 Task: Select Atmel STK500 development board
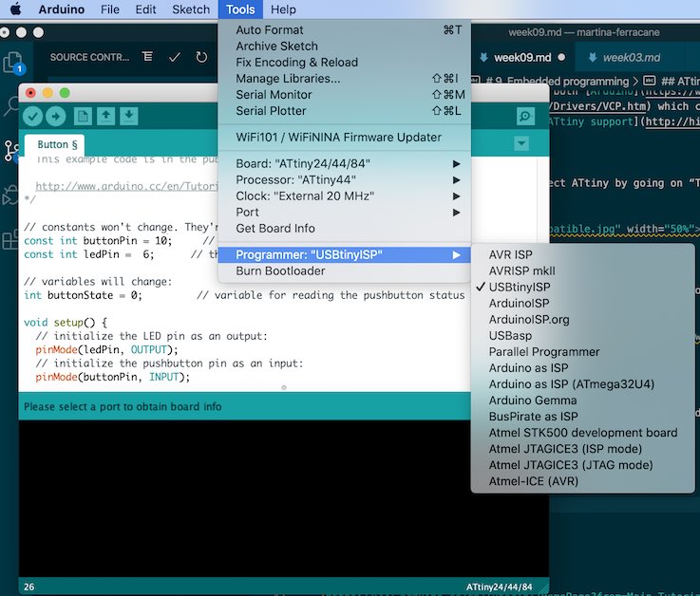[582, 433]
